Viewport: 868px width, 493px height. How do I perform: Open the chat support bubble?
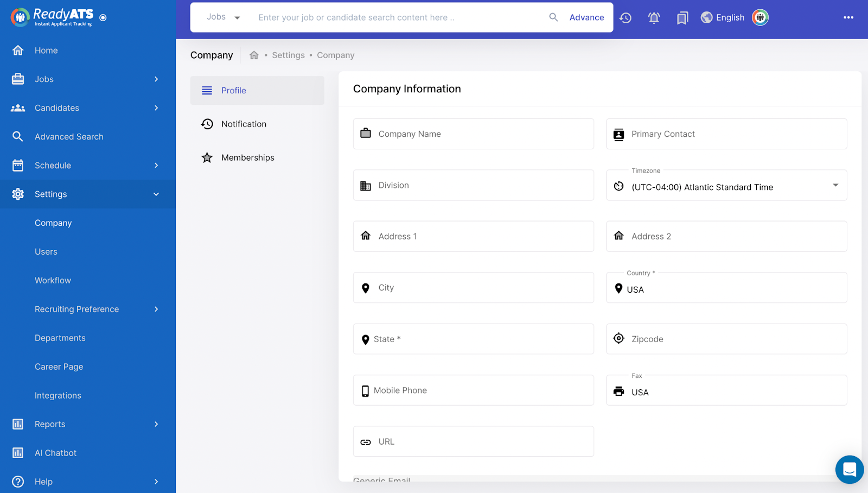850,470
